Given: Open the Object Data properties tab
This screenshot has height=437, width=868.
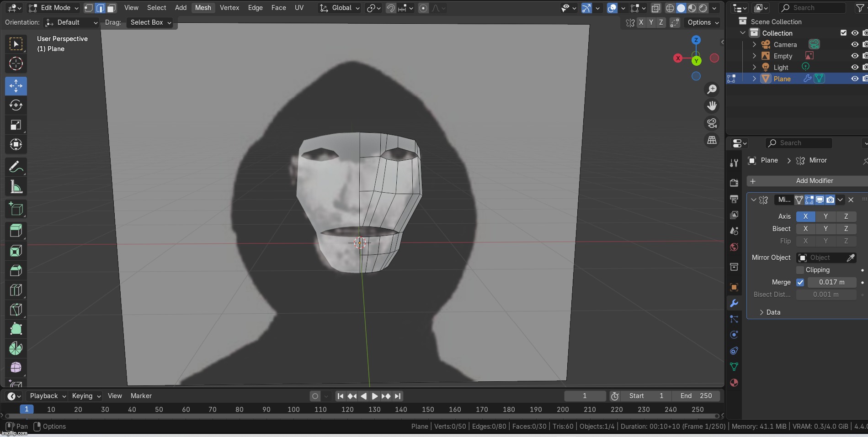Looking at the screenshot, I should pos(734,367).
